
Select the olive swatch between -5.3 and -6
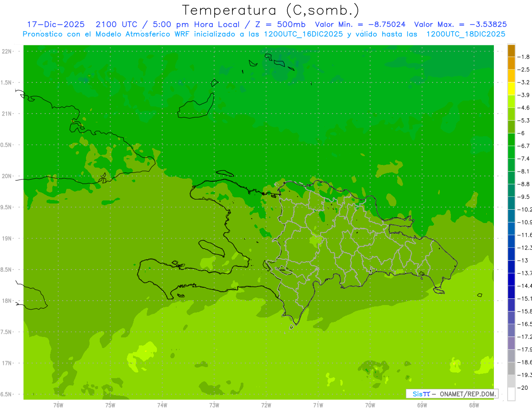click(511, 127)
